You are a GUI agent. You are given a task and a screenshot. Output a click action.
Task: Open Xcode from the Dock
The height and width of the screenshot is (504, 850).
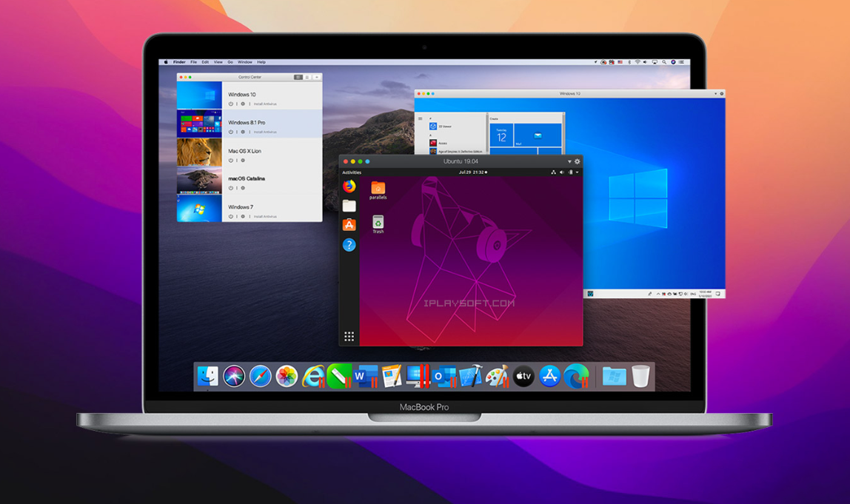[x=471, y=376]
